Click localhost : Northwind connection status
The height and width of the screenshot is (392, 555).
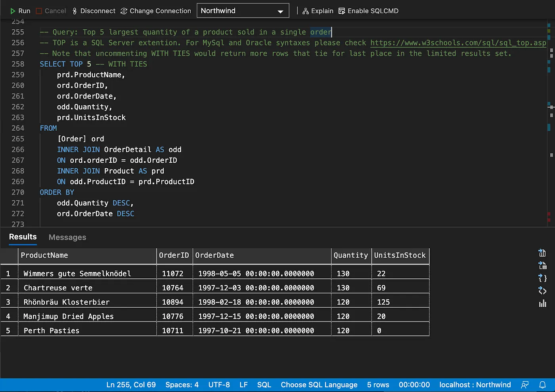pos(475,385)
